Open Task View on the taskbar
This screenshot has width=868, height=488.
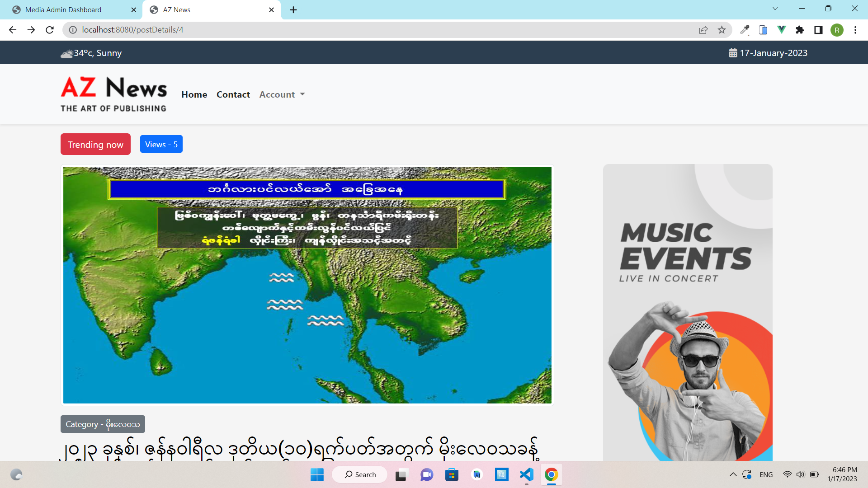click(x=401, y=474)
